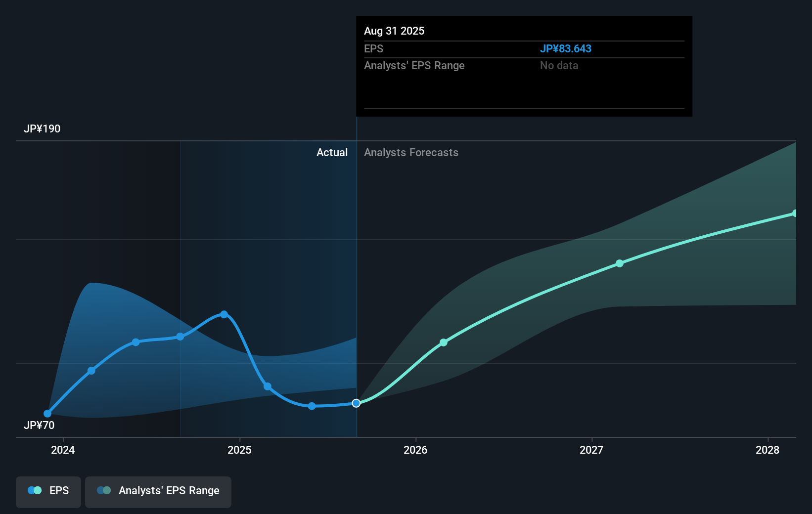
Task: Click the JP¥83.643 EPS value link
Action: pos(566,48)
